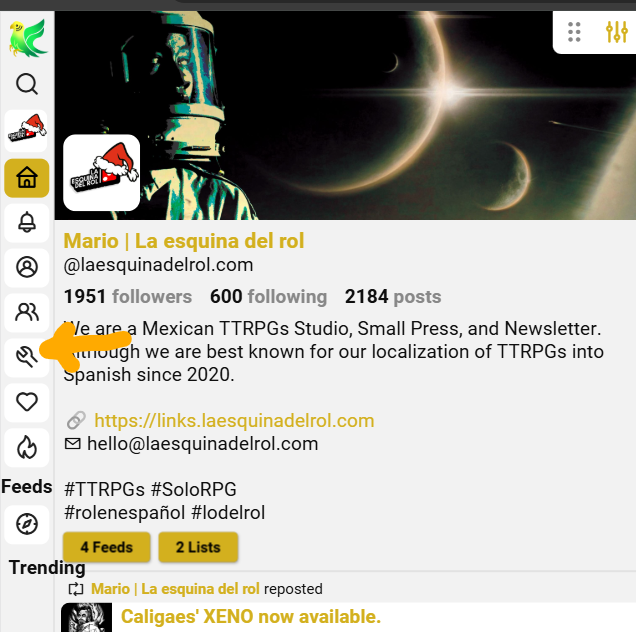Open search with the magnifier icon
Image resolution: width=636 pixels, height=632 pixels.
coord(27,84)
